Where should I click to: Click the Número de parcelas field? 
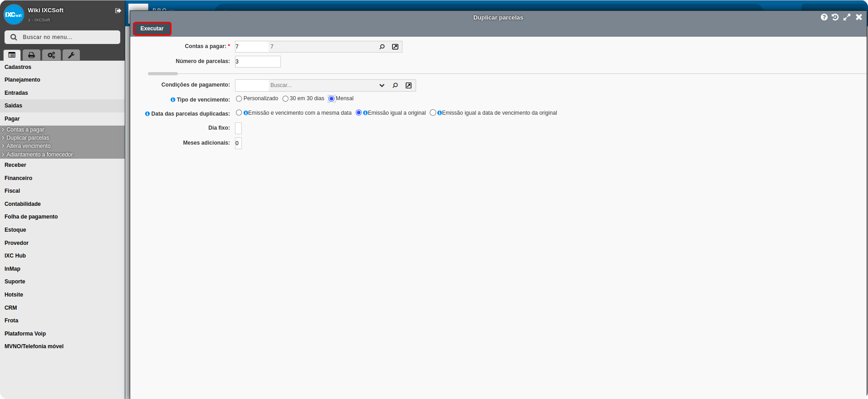click(258, 62)
